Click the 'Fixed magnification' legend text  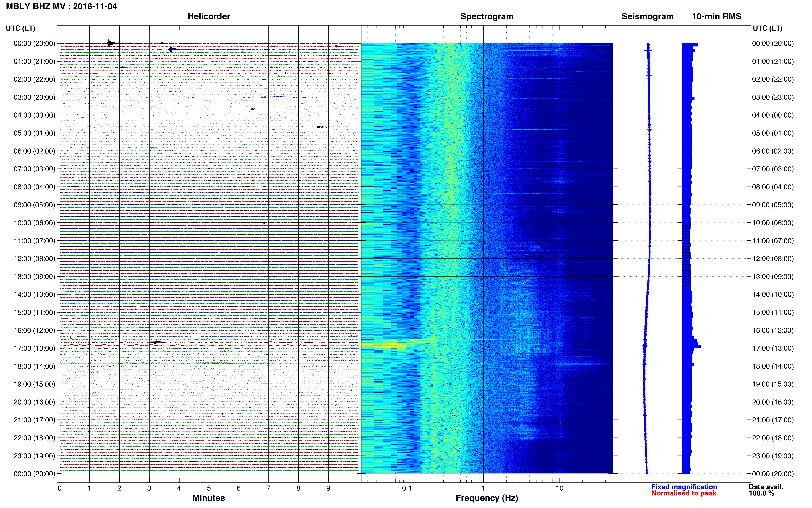(684, 487)
